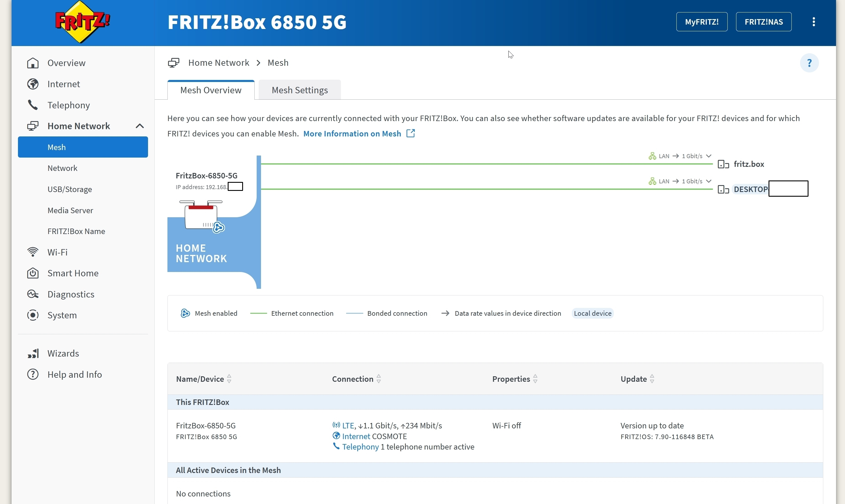Image resolution: width=845 pixels, height=504 pixels.
Task: Collapse the Home Network sidebar section
Action: [x=140, y=126]
